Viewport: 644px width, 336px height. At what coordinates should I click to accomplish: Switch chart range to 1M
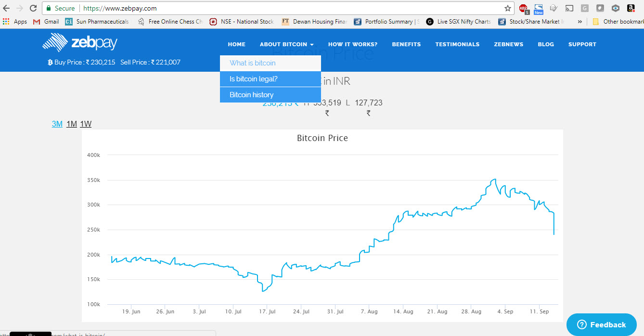(x=72, y=124)
